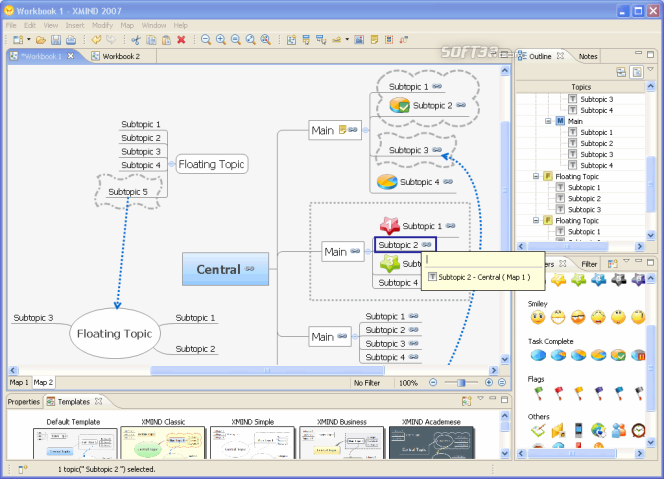This screenshot has height=479, width=664.
Task: Cut the selected topic using scissors icon
Action: pyautogui.click(x=136, y=40)
